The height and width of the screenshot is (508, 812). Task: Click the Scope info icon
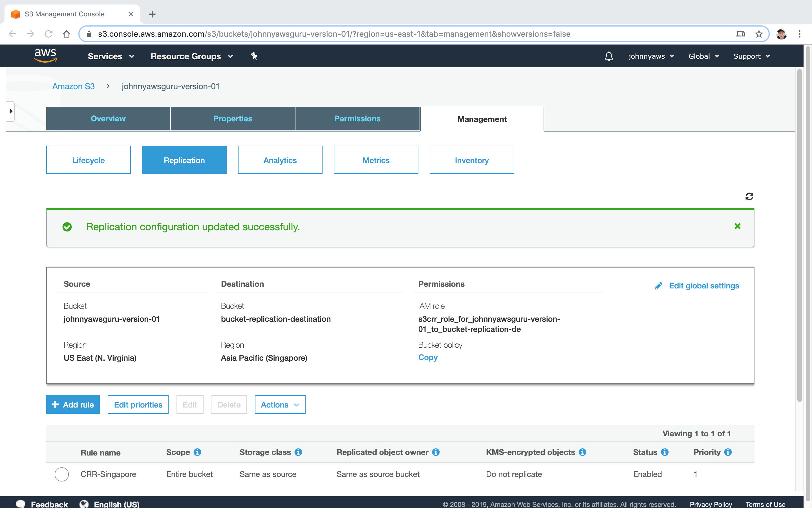click(197, 452)
